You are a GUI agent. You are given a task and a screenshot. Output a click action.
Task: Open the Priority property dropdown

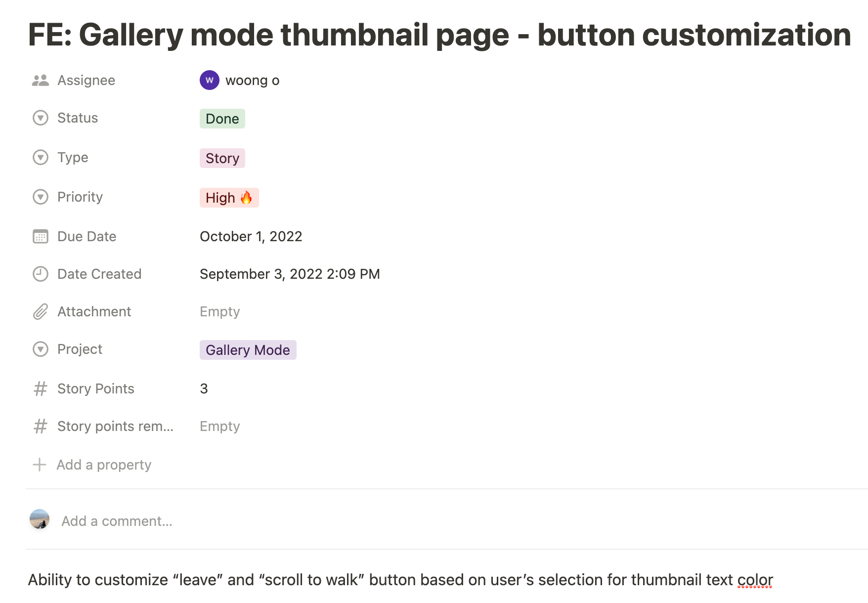[40, 197]
